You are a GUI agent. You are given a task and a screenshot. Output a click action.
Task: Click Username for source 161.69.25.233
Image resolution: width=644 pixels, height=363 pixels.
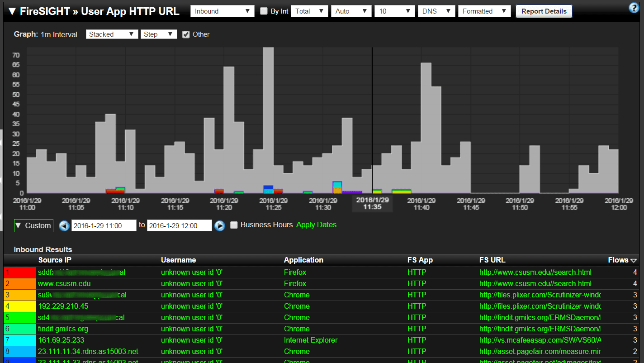[x=192, y=340]
